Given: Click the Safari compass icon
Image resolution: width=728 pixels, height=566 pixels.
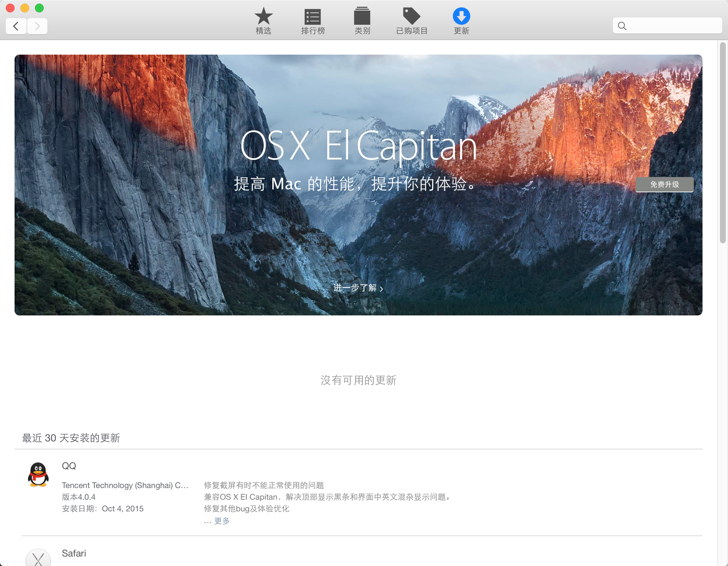Looking at the screenshot, I should [x=38, y=558].
